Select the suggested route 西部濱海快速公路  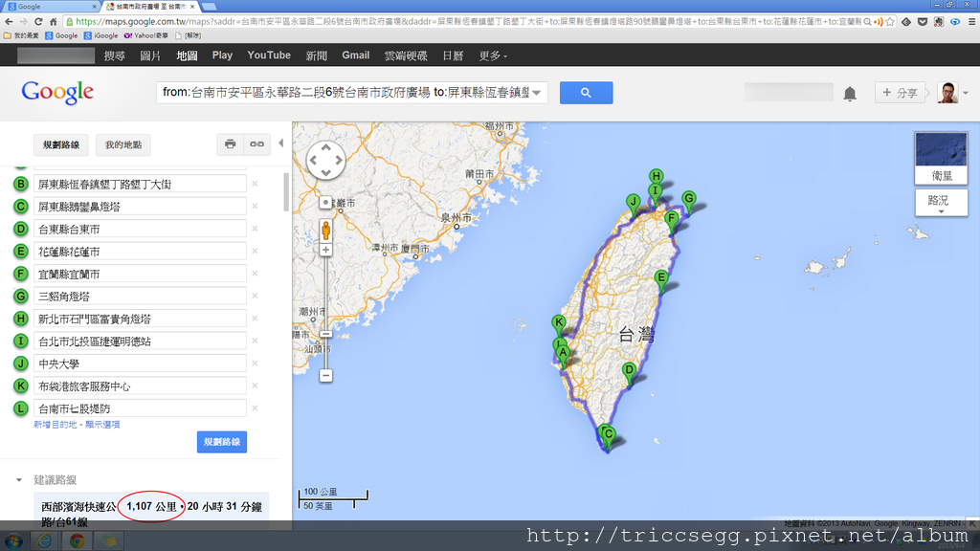[x=151, y=513]
